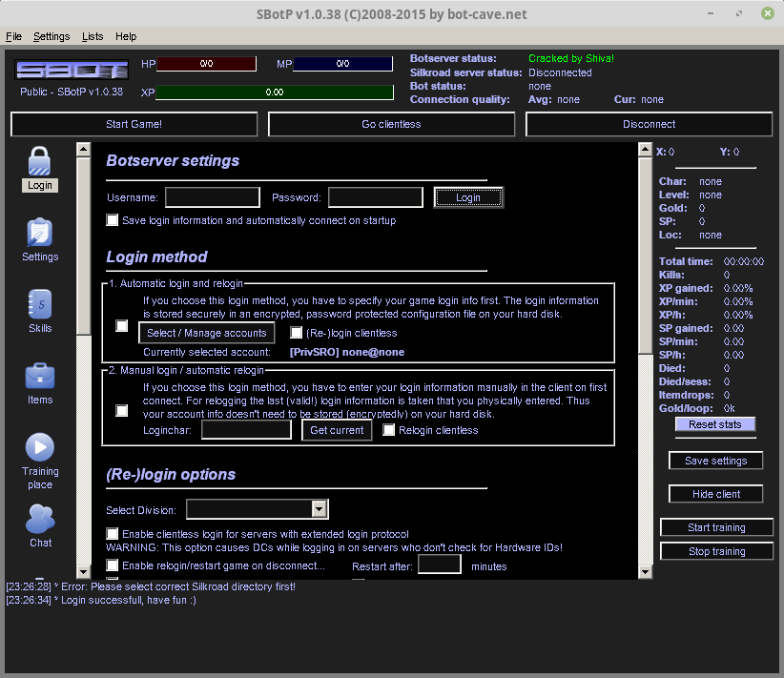This screenshot has height=678, width=784.
Task: Click the Silkroad directory error log line
Action: coord(151,586)
